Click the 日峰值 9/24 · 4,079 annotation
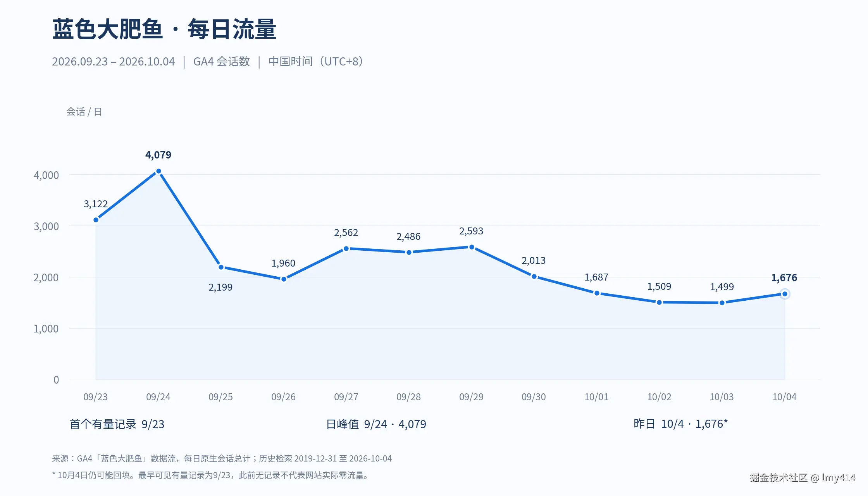Viewport: 868px width, 496px height. [x=376, y=424]
